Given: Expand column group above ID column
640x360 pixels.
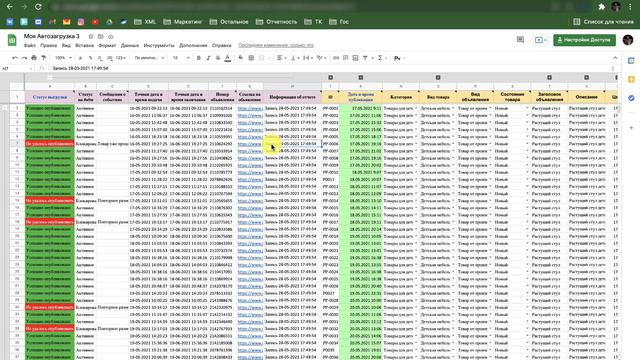Looking at the screenshot, I should [331, 78].
